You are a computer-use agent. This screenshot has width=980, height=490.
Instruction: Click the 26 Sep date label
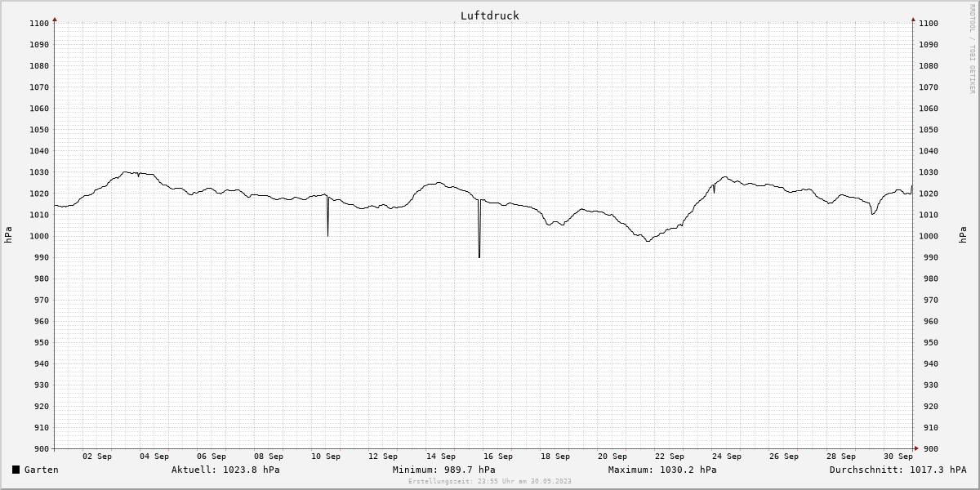[784, 457]
